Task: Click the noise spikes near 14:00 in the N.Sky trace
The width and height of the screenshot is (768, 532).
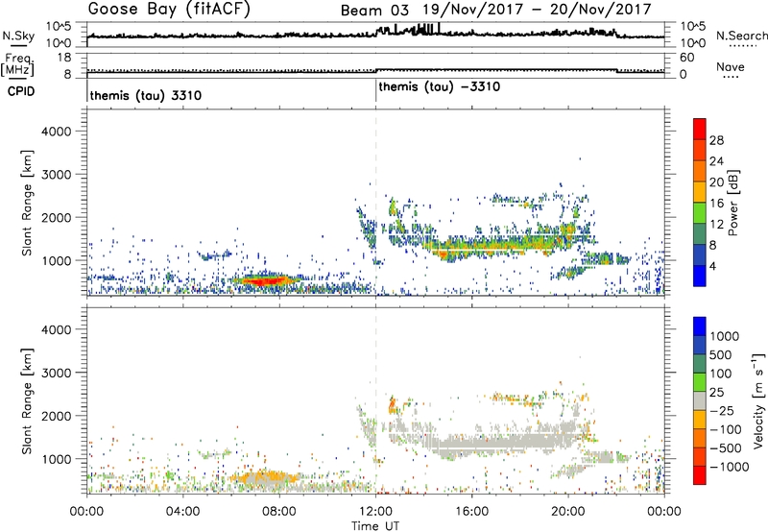Action: (x=425, y=29)
